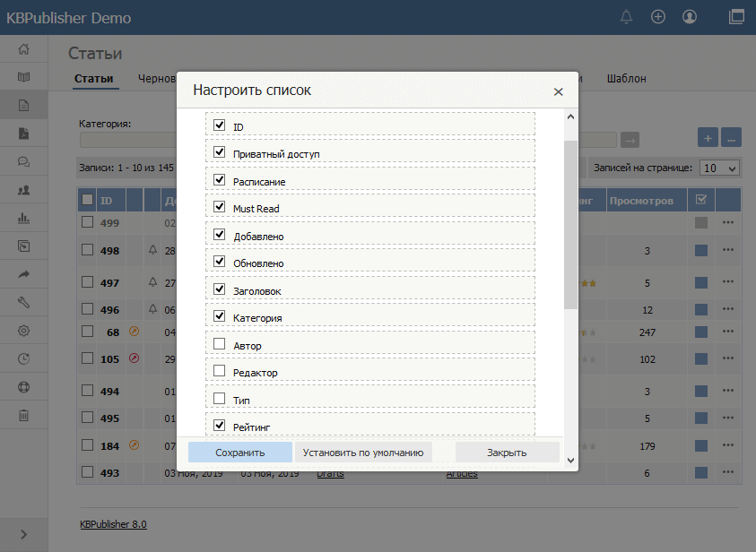Enable the Редактор column checkbox
The width and height of the screenshot is (756, 552).
(220, 370)
